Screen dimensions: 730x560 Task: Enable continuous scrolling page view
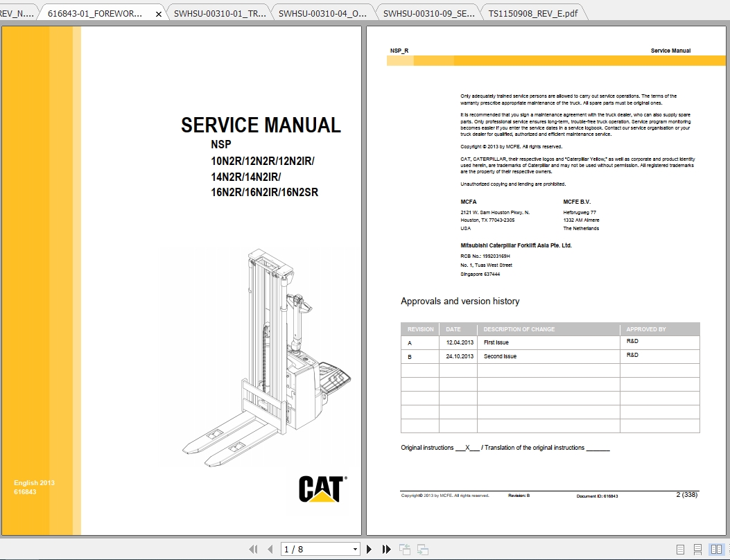coord(697,549)
